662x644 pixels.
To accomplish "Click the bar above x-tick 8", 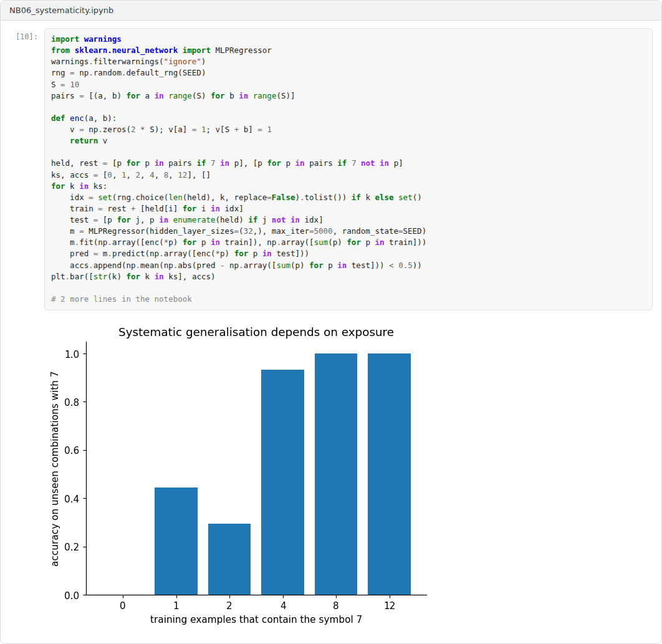I will point(336,474).
